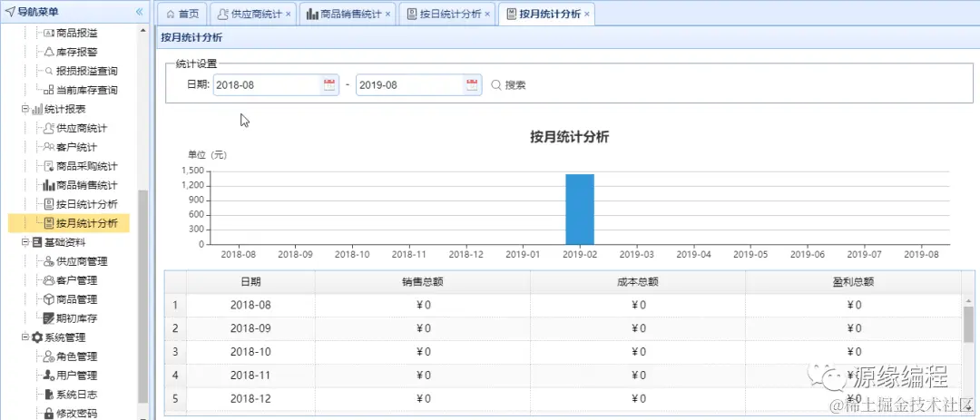Click the 日期 column header

click(x=250, y=281)
